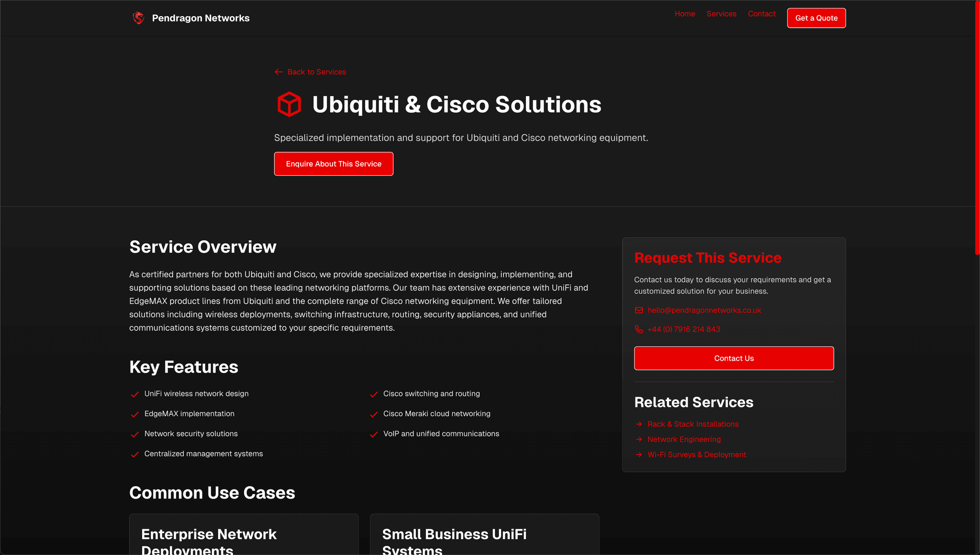The width and height of the screenshot is (980, 555).
Task: Click Enquire About This Service button
Action: (x=334, y=164)
